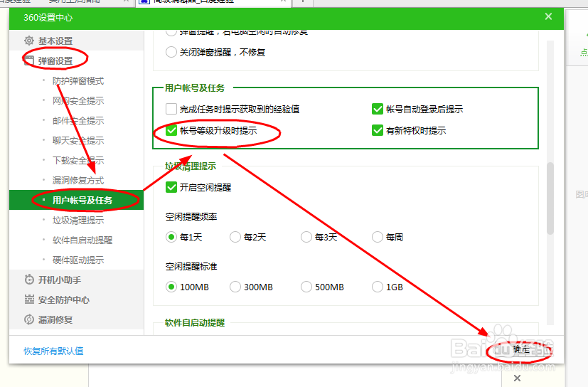Open the 安全防护中心 menu section
The width and height of the screenshot is (588, 387).
[77, 299]
